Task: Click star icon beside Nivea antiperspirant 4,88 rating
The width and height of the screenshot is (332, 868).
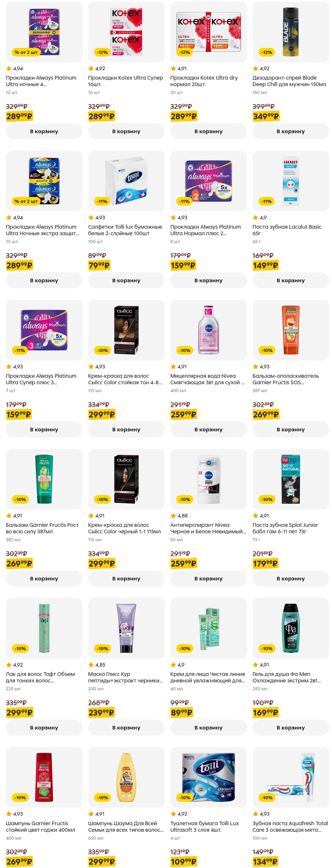Action: pyautogui.click(x=173, y=516)
